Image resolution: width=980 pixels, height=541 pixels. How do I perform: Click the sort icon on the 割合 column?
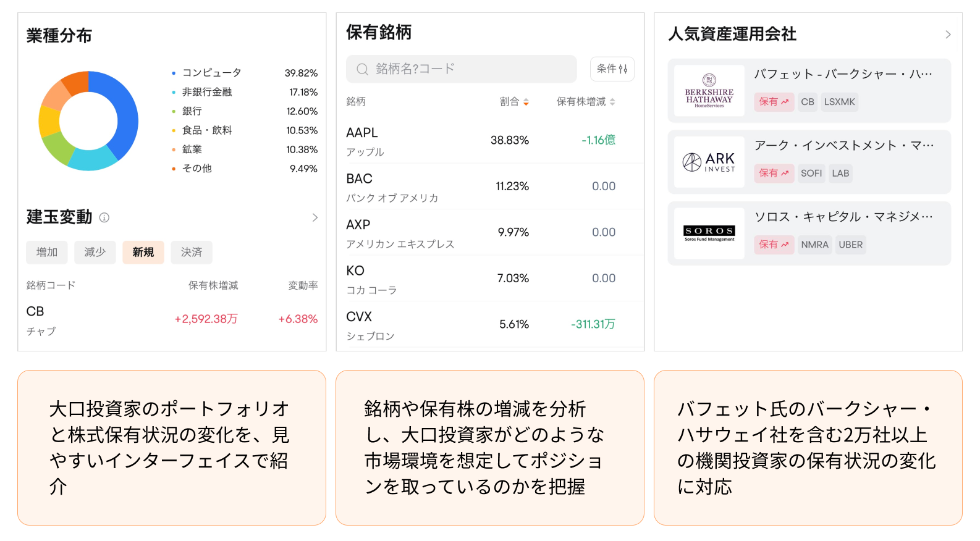click(x=526, y=101)
